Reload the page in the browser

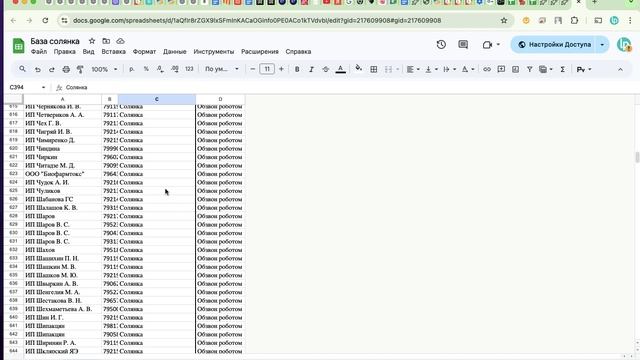(45, 20)
